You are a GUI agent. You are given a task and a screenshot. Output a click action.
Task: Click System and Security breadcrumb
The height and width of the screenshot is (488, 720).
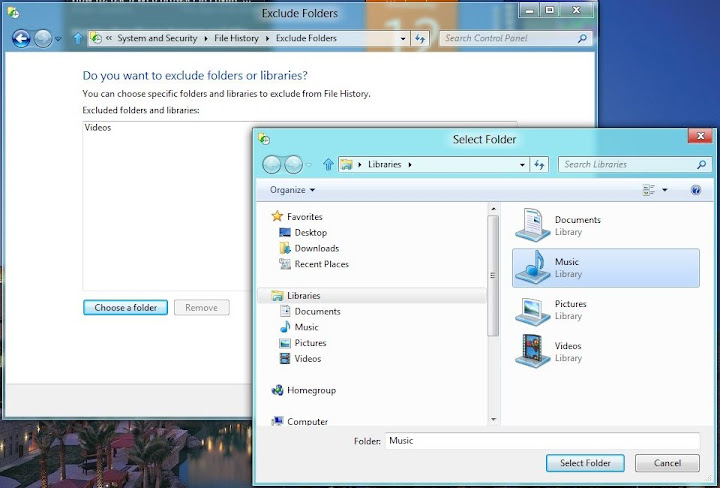pos(157,38)
